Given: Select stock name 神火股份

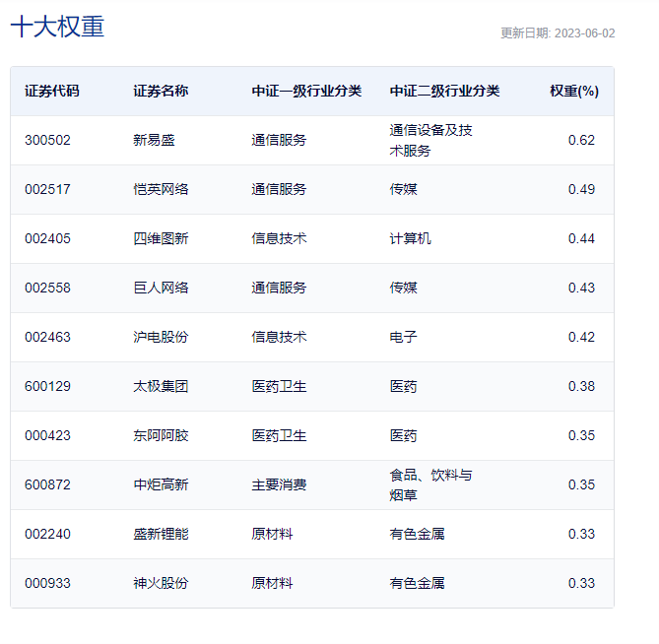Looking at the screenshot, I should tap(161, 583).
